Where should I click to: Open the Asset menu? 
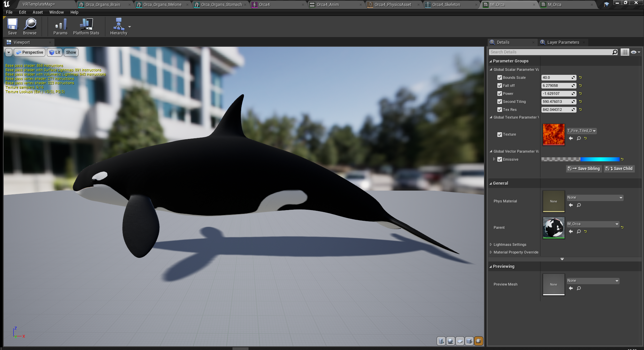37,12
